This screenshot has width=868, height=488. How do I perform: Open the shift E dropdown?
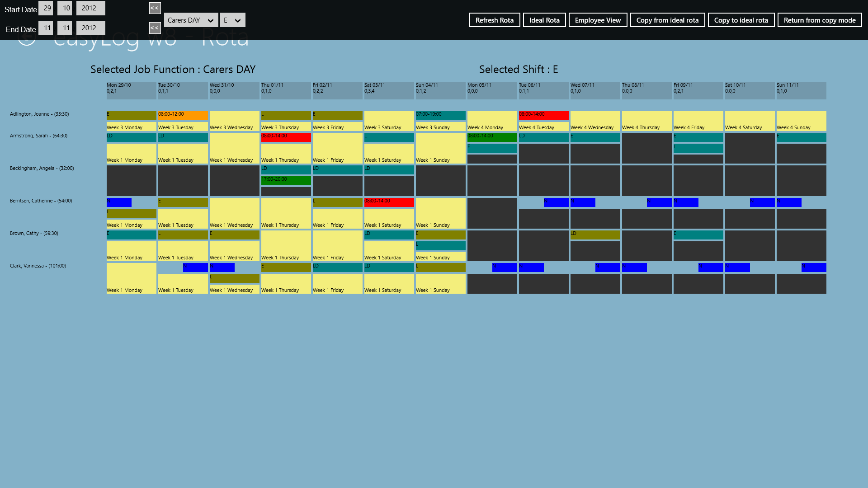(x=233, y=20)
